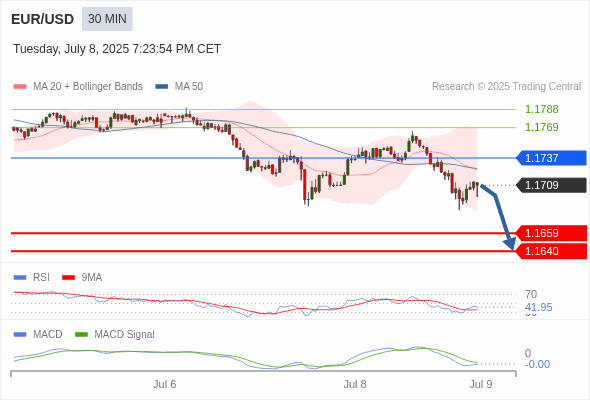Click the 30 MIN timeframe badge
590x400 pixels.
pos(107,19)
